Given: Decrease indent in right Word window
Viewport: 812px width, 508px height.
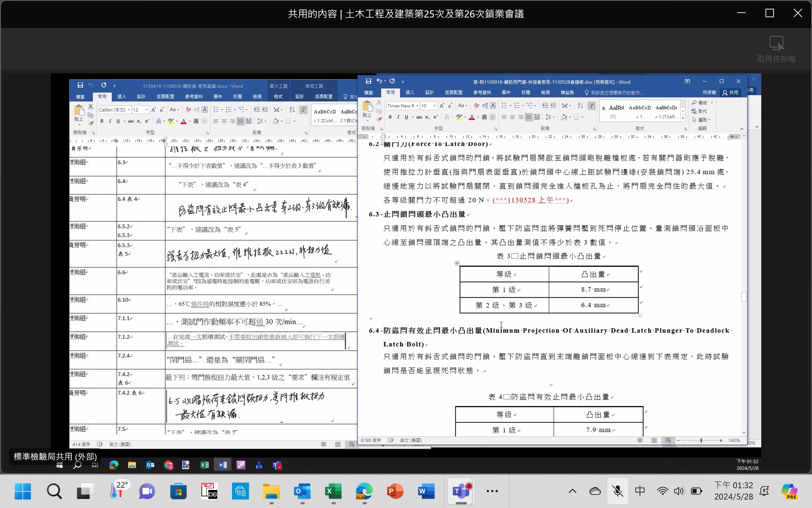Looking at the screenshot, I should point(545,106).
